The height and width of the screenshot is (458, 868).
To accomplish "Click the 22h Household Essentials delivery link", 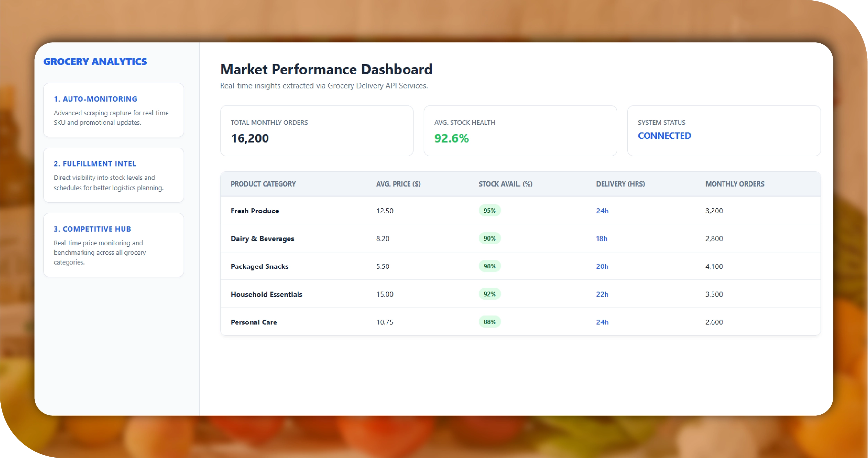I will tap(602, 294).
